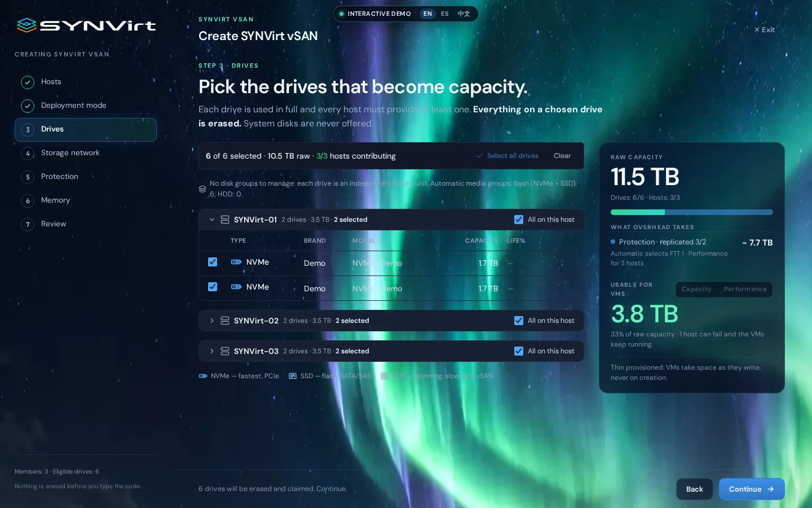Click the step 7 number badge
Image resolution: width=812 pixels, height=508 pixels.
point(28,225)
